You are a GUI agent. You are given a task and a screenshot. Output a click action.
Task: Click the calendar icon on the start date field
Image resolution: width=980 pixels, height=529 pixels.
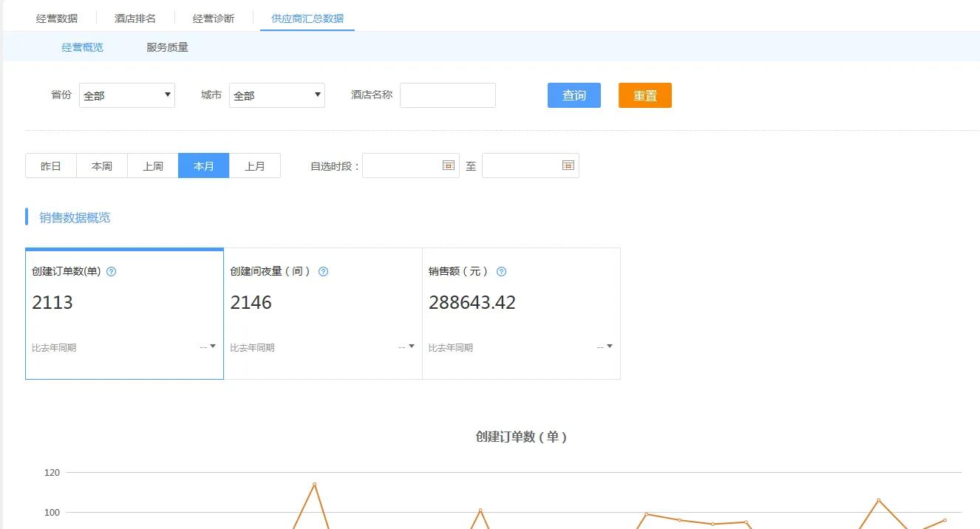(448, 165)
